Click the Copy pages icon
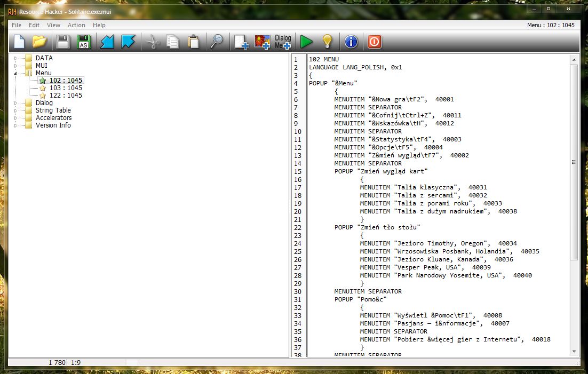This screenshot has width=588, height=374. click(172, 42)
